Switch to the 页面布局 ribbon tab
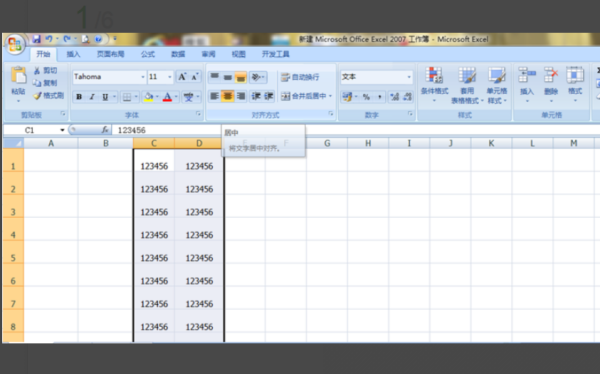Image resolution: width=600 pixels, height=374 pixels. tap(111, 54)
